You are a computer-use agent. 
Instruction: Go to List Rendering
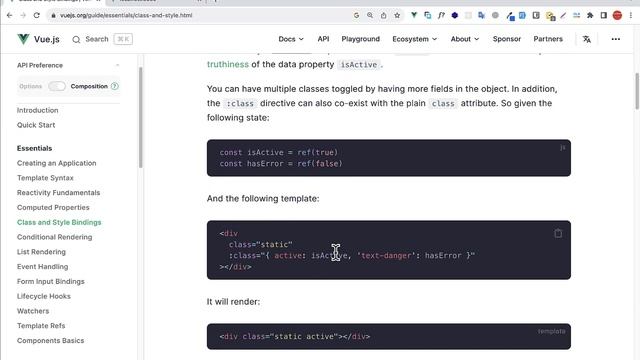click(x=41, y=252)
